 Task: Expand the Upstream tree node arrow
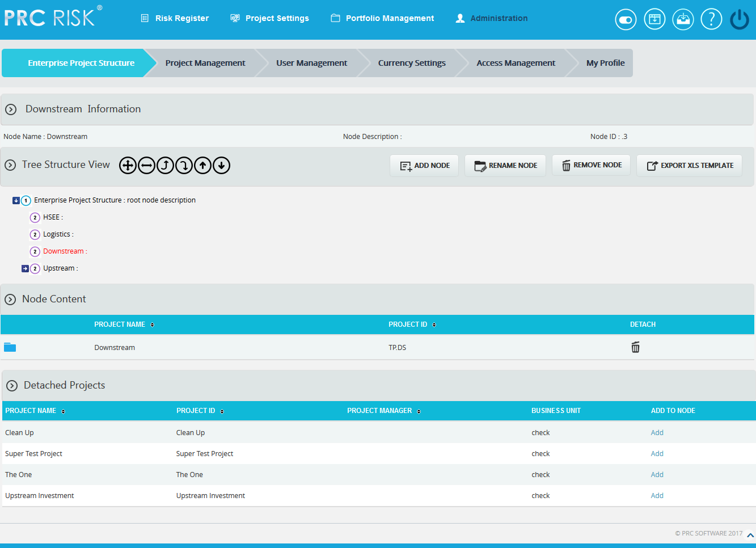25,268
